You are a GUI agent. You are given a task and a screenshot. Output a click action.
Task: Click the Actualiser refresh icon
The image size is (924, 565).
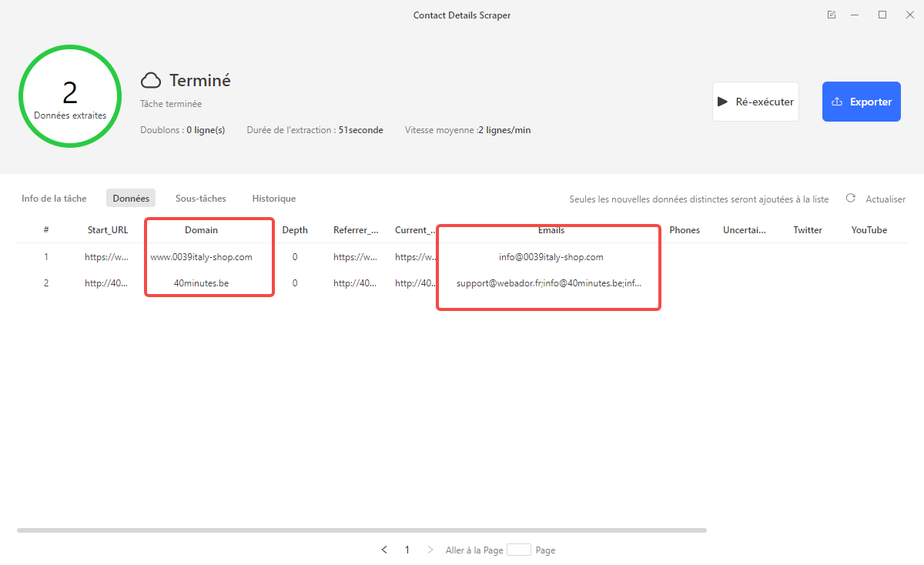tap(851, 199)
